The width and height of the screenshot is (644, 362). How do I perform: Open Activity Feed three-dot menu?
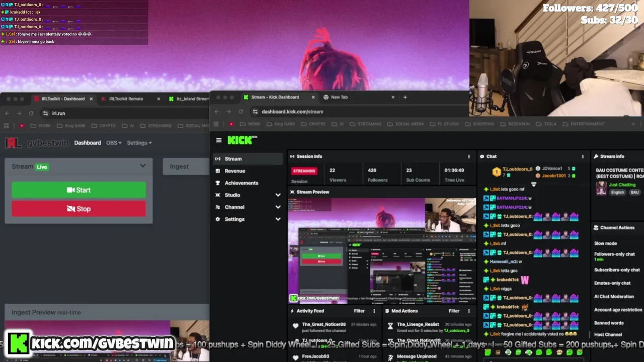tap(374, 311)
